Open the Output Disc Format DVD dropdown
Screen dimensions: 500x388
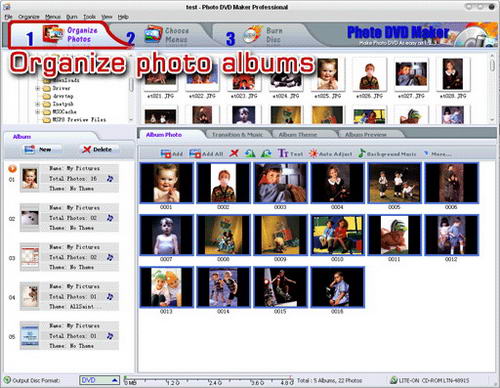(x=99, y=380)
